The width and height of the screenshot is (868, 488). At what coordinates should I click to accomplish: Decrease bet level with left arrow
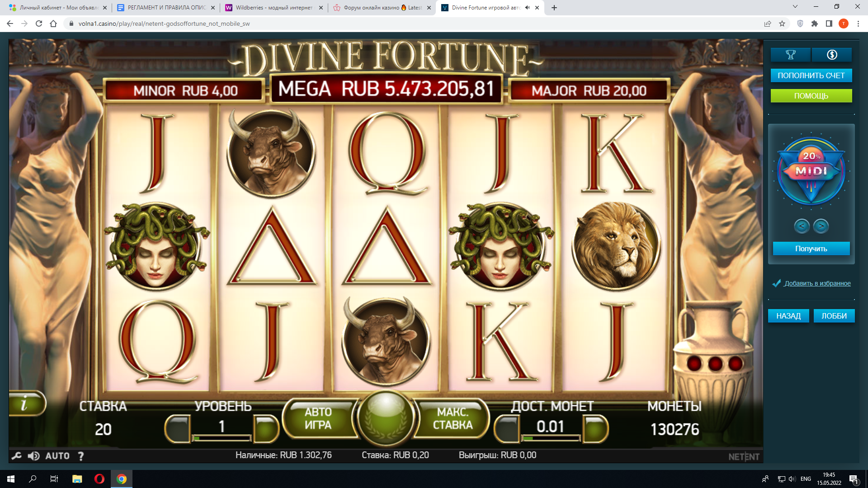point(177,428)
